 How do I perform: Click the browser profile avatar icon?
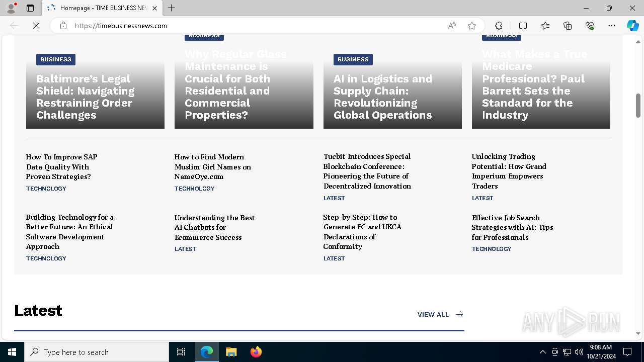pyautogui.click(x=11, y=8)
